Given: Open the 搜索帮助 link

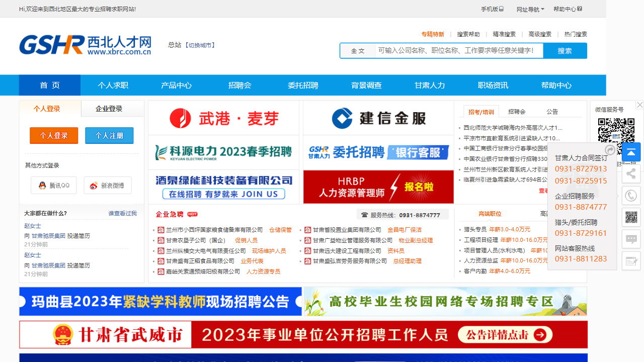Looking at the screenshot, I should pos(468,34).
